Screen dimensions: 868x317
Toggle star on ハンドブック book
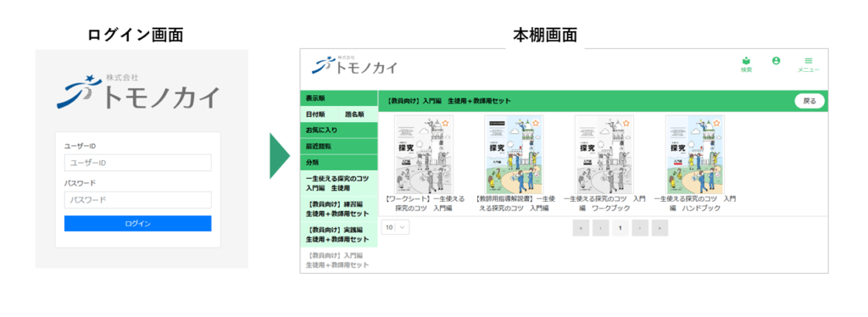(716, 122)
